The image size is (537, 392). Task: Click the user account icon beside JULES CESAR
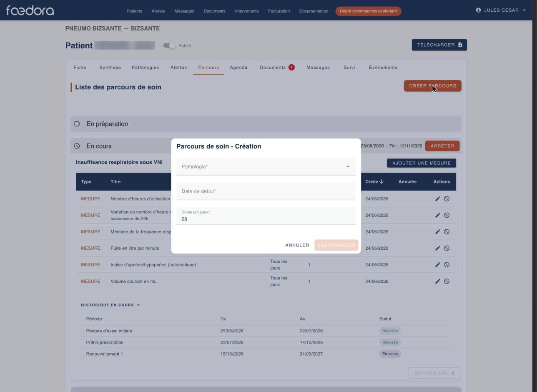pos(478,10)
